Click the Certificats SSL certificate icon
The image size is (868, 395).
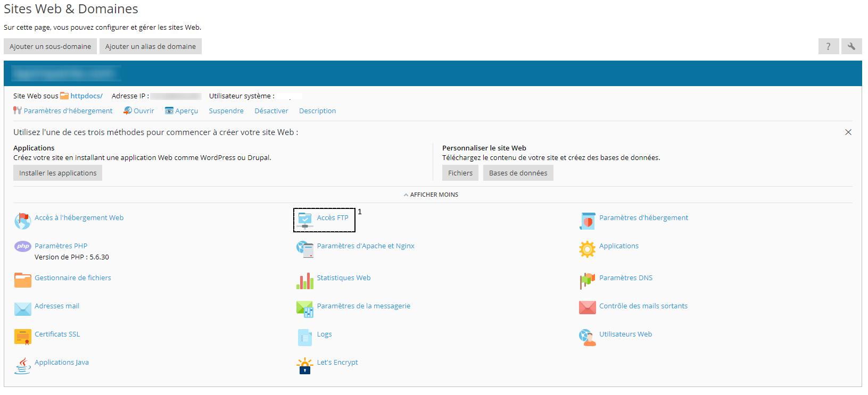(x=22, y=337)
